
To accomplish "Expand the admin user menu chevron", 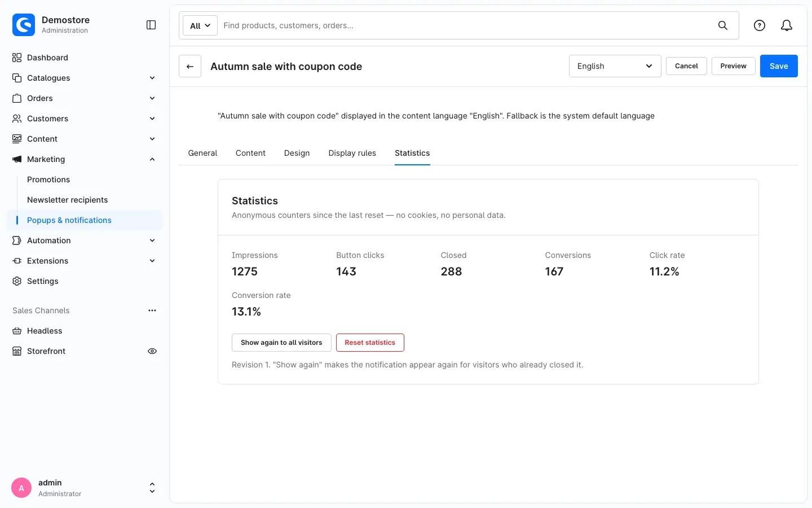I will [x=152, y=488].
